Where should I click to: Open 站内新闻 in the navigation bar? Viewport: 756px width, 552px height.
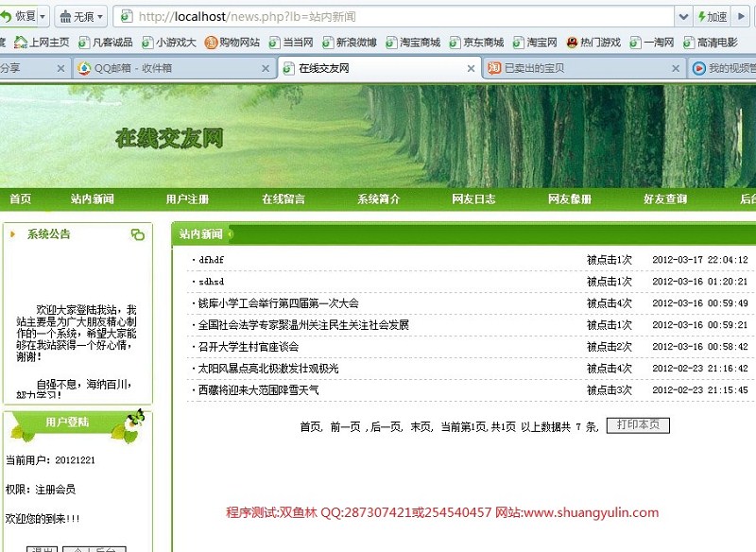point(92,198)
